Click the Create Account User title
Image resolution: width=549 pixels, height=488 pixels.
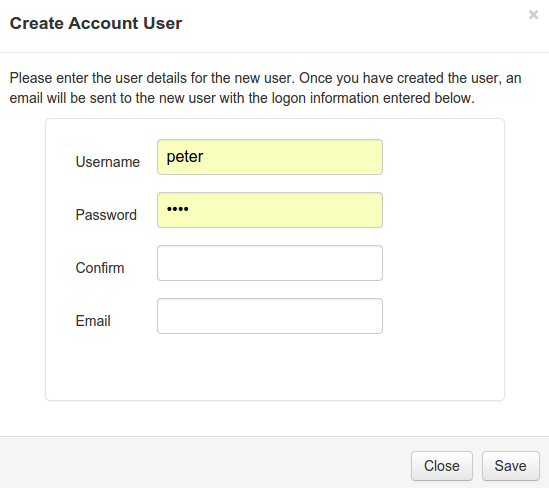click(96, 23)
